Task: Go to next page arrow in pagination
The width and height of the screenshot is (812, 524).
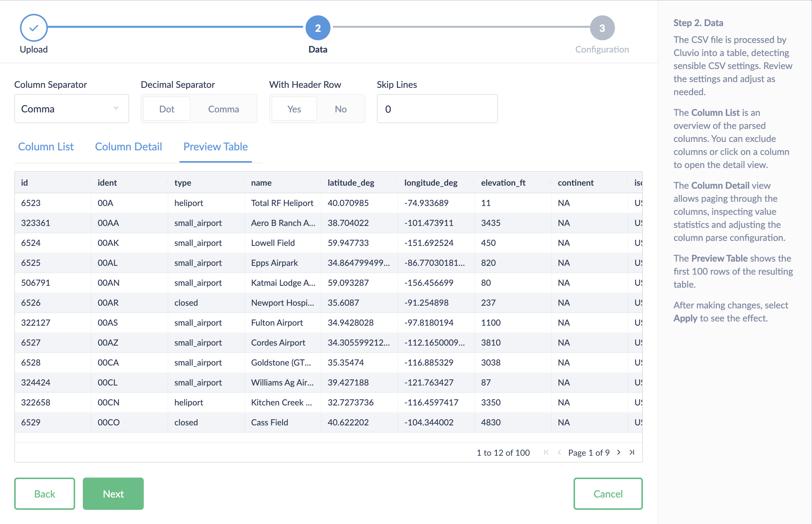Action: tap(619, 453)
